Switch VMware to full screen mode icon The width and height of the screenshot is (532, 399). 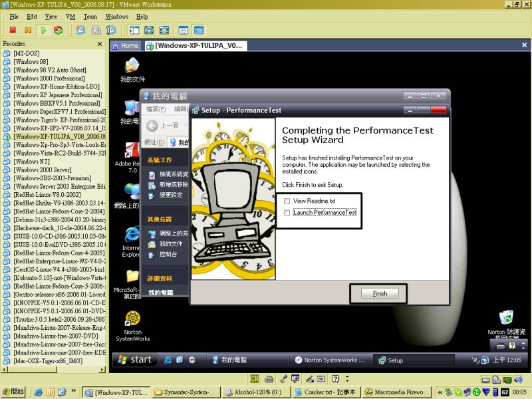tap(149, 30)
